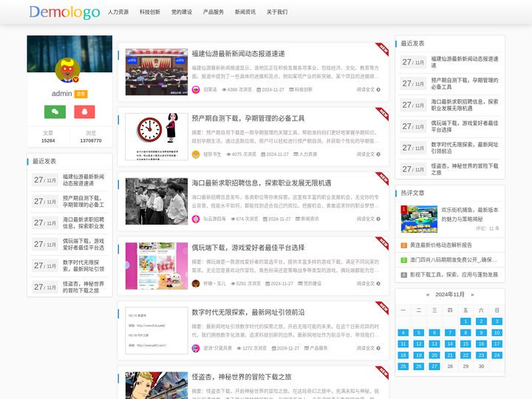Click author avatar on 福建仙游 article
This screenshot has width=532, height=399.
click(196, 89)
